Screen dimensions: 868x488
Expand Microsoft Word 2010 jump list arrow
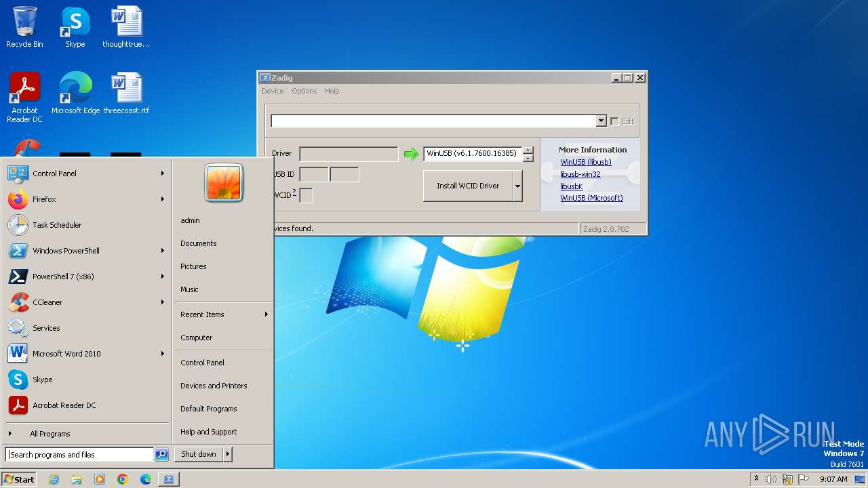[163, 354]
